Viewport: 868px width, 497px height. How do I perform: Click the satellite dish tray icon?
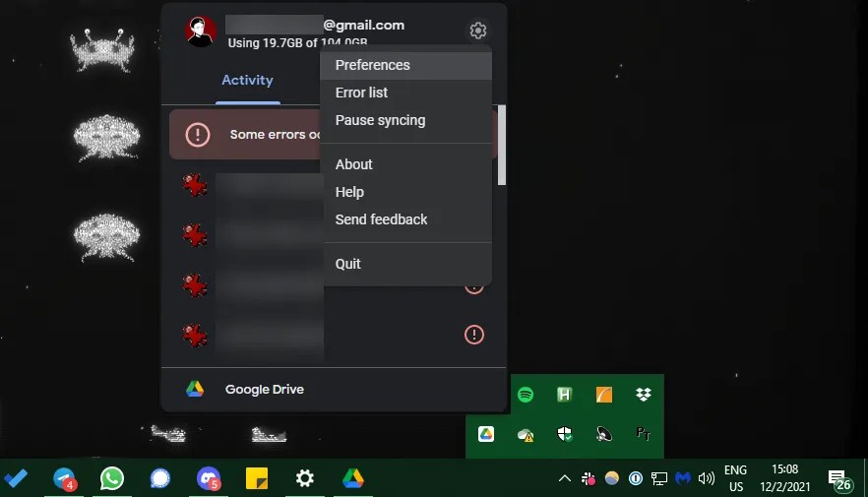click(604, 434)
